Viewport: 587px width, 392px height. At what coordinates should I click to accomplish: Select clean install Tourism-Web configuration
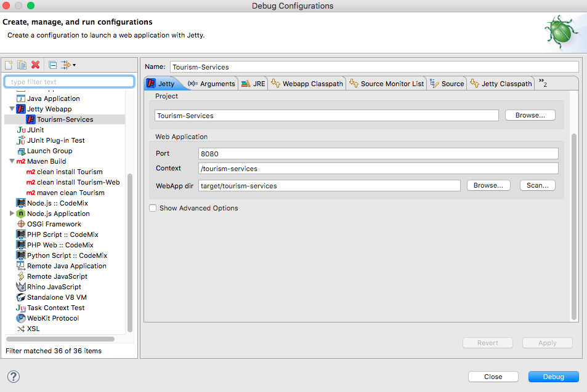78,182
